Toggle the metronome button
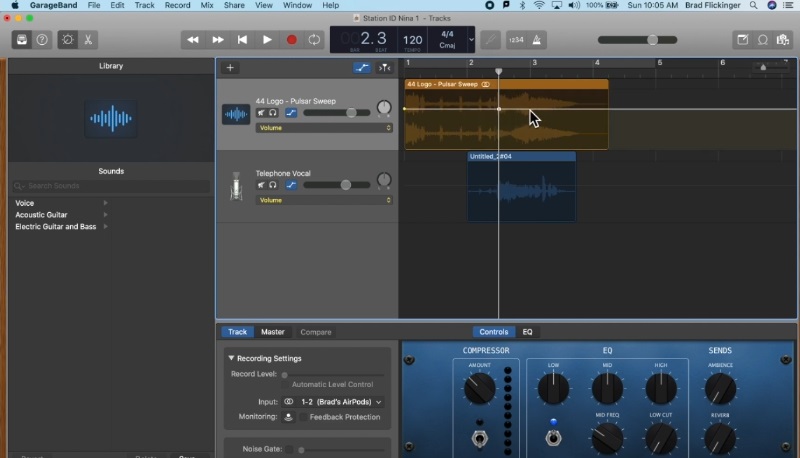Viewport: 800px width, 458px height. coord(537,40)
